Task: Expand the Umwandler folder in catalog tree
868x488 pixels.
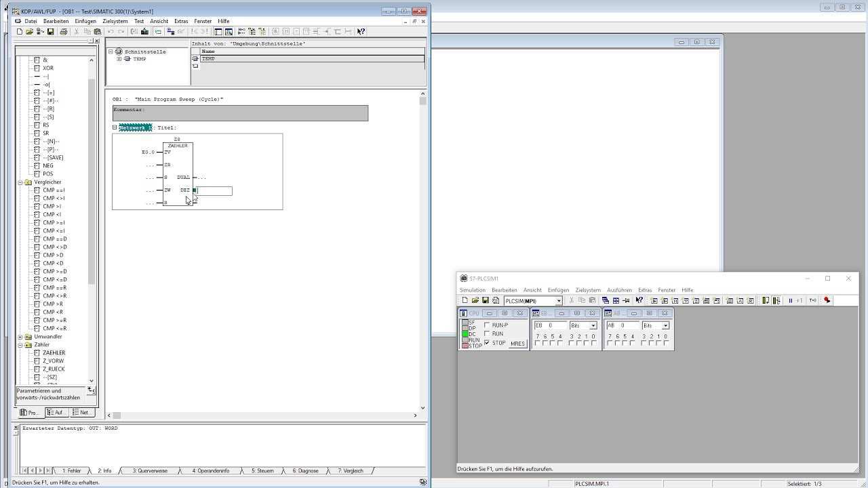Action: click(20, 337)
